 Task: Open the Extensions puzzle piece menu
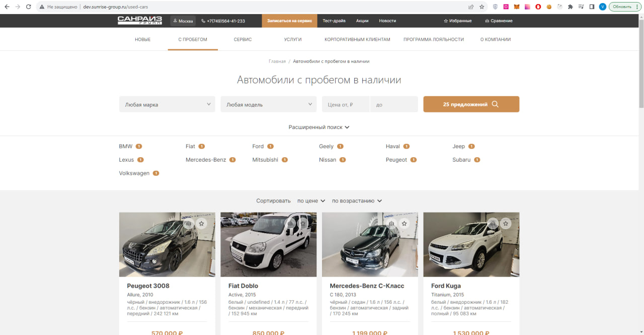pyautogui.click(x=570, y=7)
